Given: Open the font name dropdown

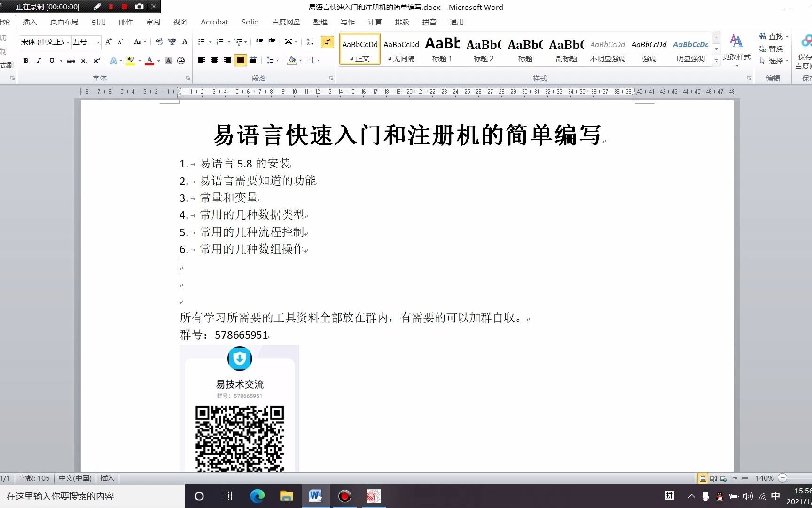Looking at the screenshot, I should [x=67, y=42].
